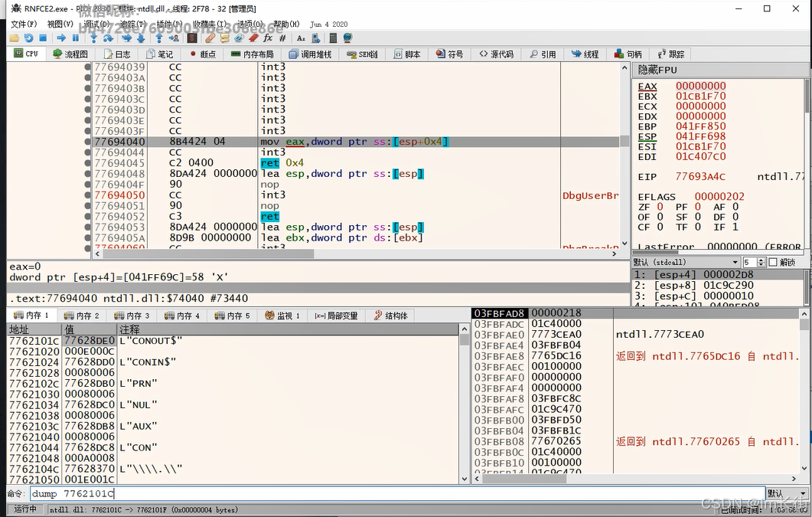Click the argument count spinner beside 5

pyautogui.click(x=761, y=262)
